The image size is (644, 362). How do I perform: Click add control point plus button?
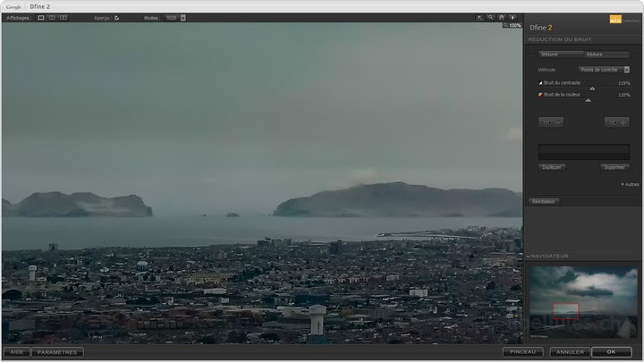[617, 122]
